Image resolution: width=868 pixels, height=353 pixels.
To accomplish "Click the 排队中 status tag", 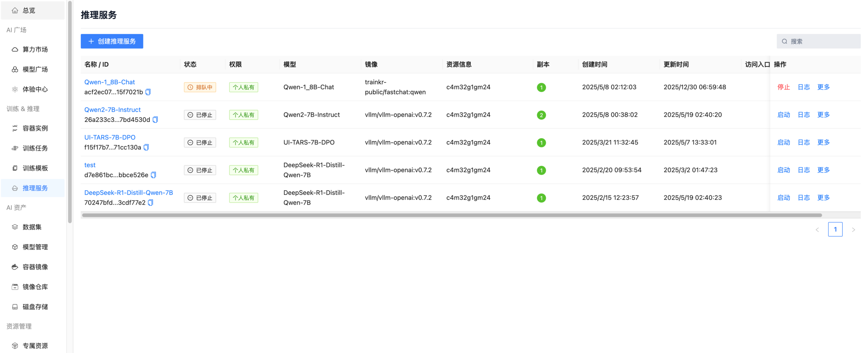I will [200, 87].
